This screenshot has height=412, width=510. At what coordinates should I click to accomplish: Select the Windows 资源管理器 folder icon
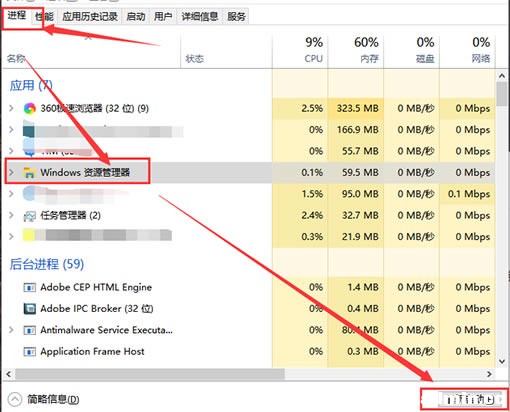[x=29, y=173]
